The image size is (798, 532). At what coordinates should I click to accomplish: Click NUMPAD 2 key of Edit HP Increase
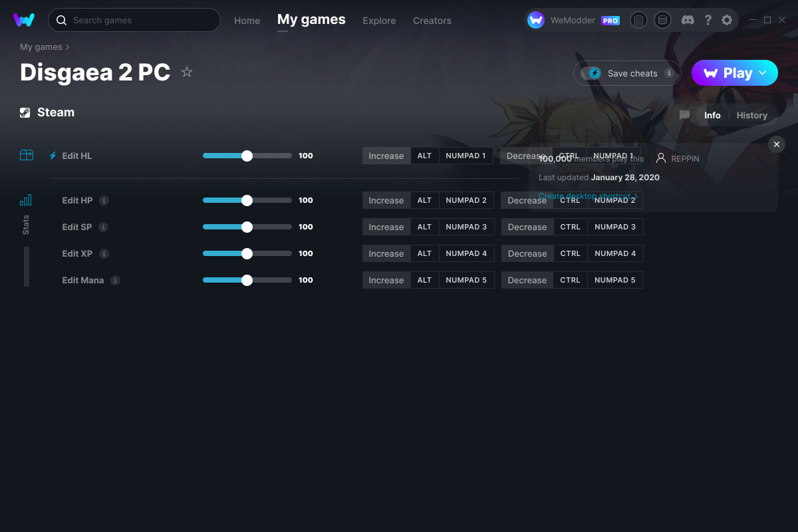pos(466,200)
